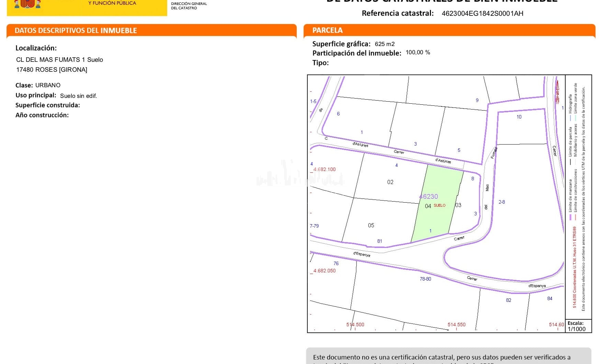The image size is (603, 364).
Task: Click the 'Superficie construida:' label
Action: click(48, 105)
